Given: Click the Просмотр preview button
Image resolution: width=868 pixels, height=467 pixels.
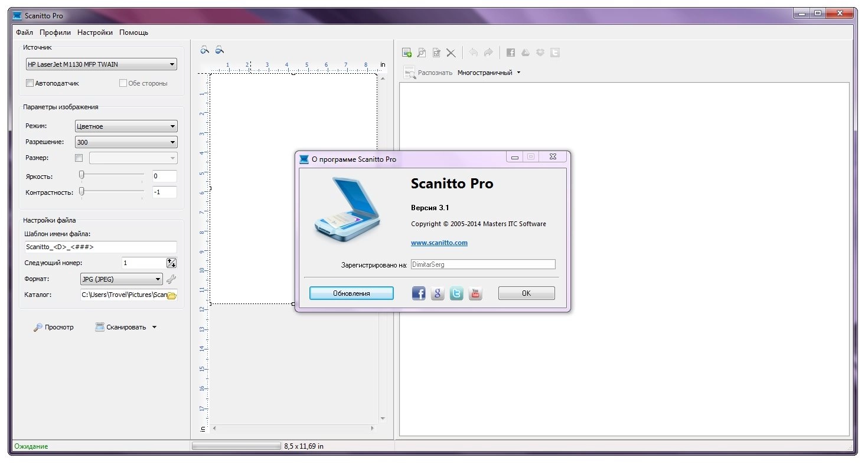Looking at the screenshot, I should click(54, 327).
